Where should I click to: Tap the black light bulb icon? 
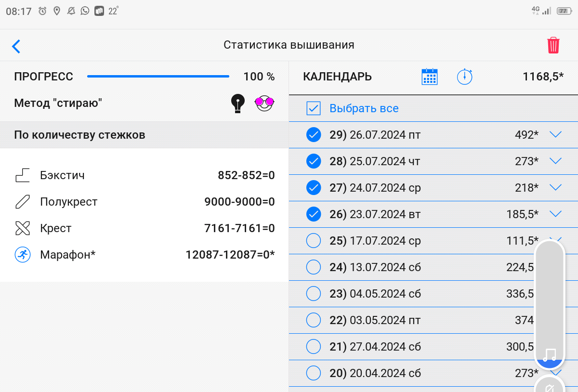point(237,103)
